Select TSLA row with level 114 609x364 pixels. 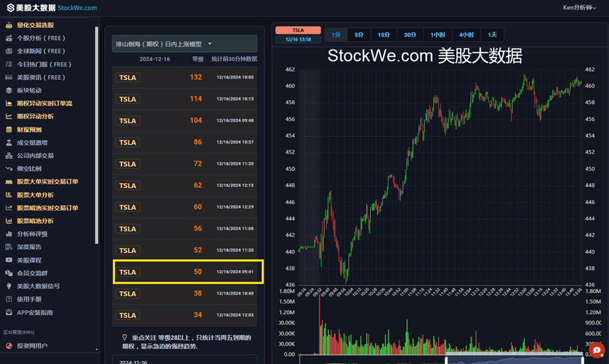coord(185,99)
